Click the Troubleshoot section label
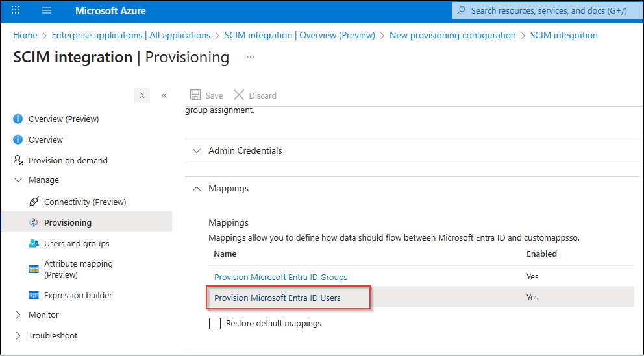The width and height of the screenshot is (644, 356). point(53,335)
